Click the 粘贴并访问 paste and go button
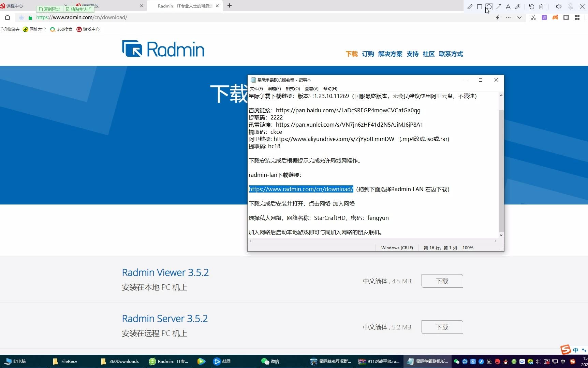Image resolution: width=588 pixels, height=368 pixels. tap(79, 9)
